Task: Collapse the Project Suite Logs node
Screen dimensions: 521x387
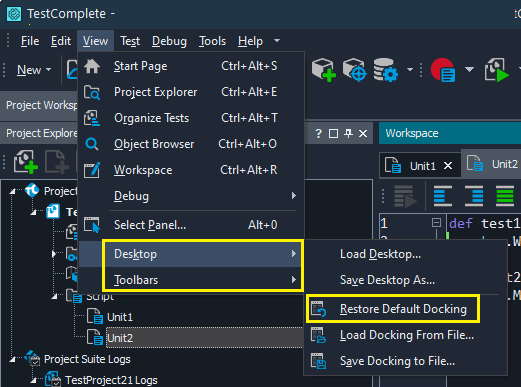Action: [13, 359]
